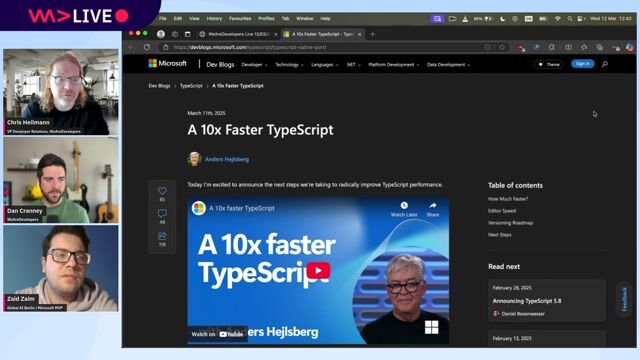Open the favorites list icon in toolbar
The width and height of the screenshot is (640, 360).
584,47
